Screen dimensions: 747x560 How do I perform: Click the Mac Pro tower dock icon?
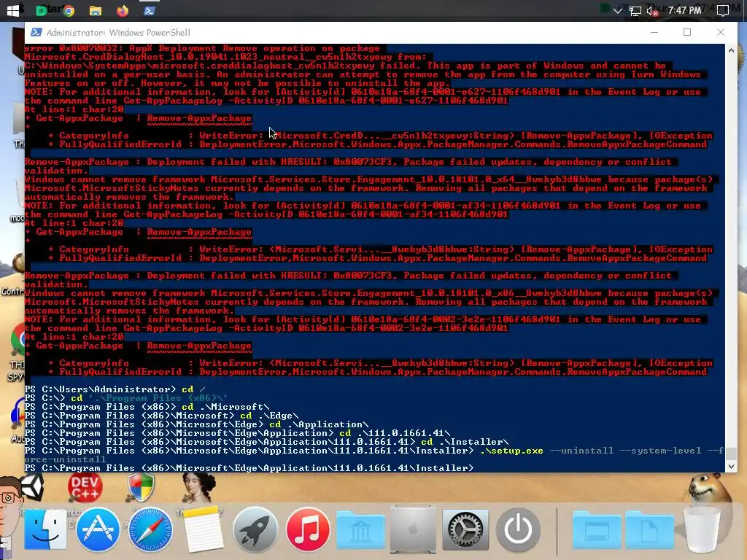click(413, 529)
